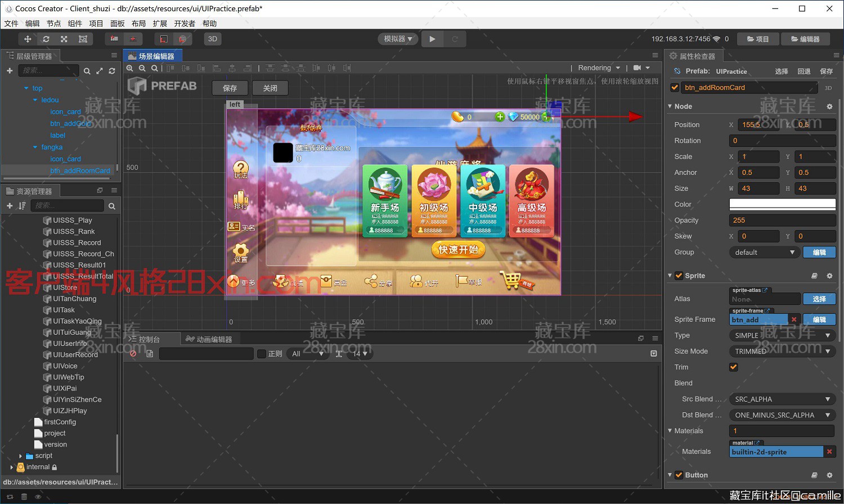Select the scale transform tool
844x504 pixels.
pyautogui.click(x=64, y=39)
